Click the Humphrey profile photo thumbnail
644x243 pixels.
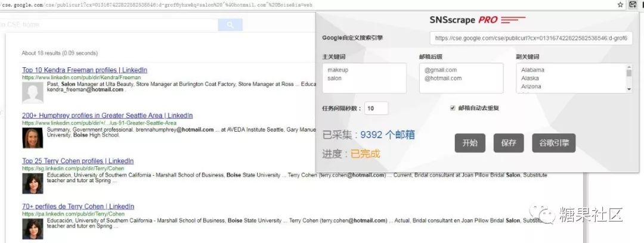pos(32,138)
